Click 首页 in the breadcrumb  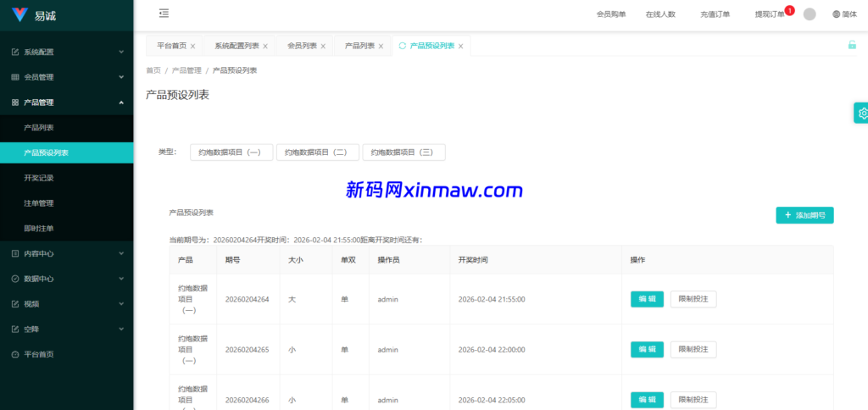153,71
